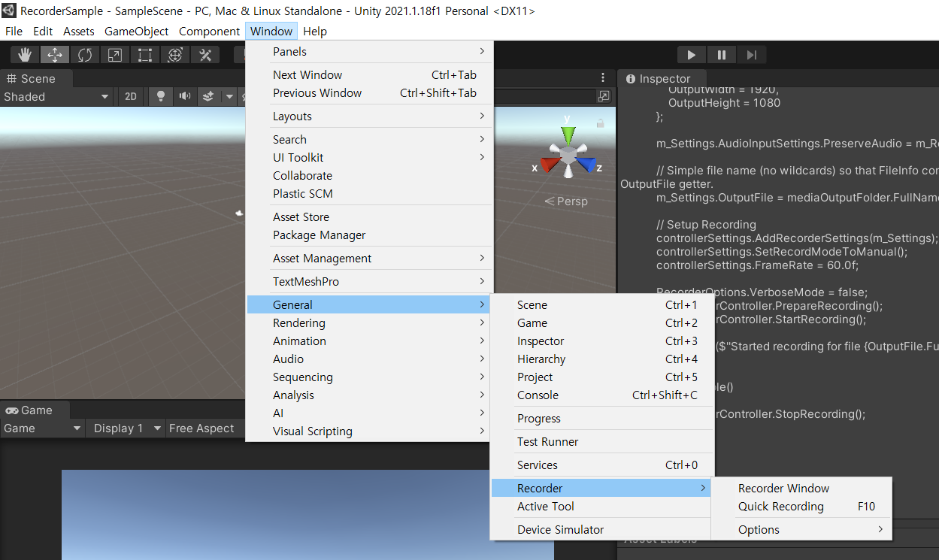
Task: Click the Scene orientation gizmo cube
Action: [569, 155]
